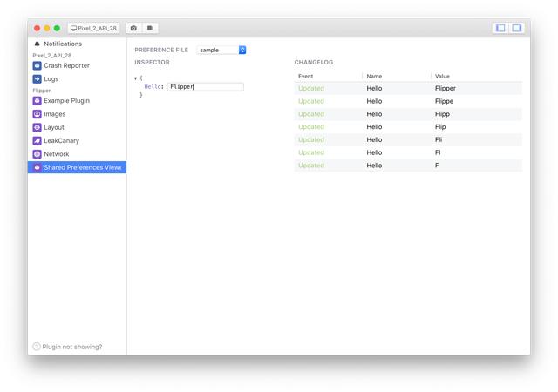
Task: Open the Logs plugin icon
Action: tap(37, 79)
